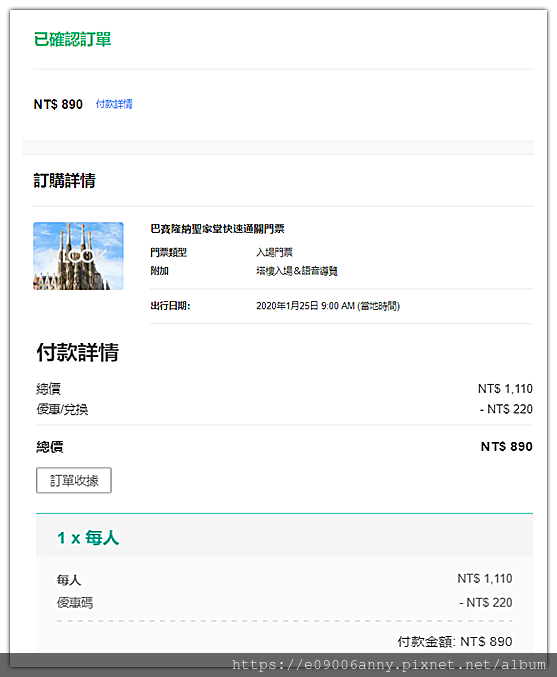Click the pixnet album URL watermark
557x677 pixels.
pos(389,664)
